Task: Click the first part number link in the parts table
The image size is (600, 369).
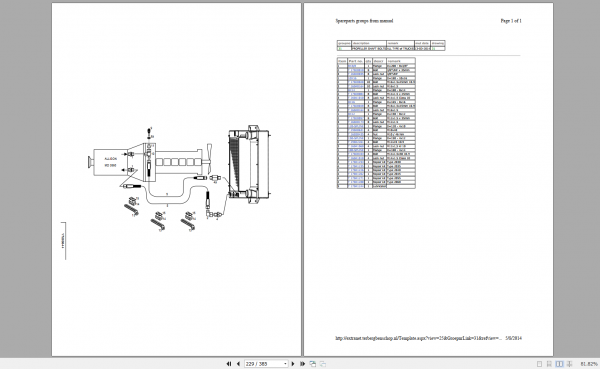Action: tap(352, 66)
